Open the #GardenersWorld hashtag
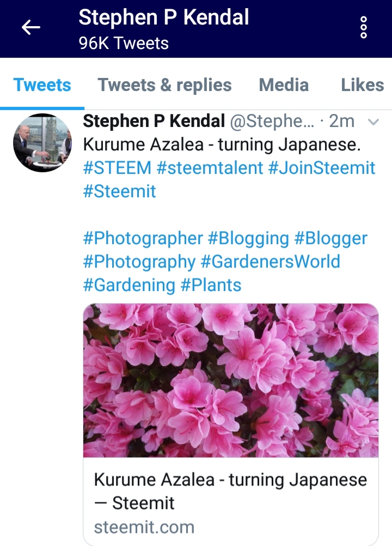 click(271, 262)
